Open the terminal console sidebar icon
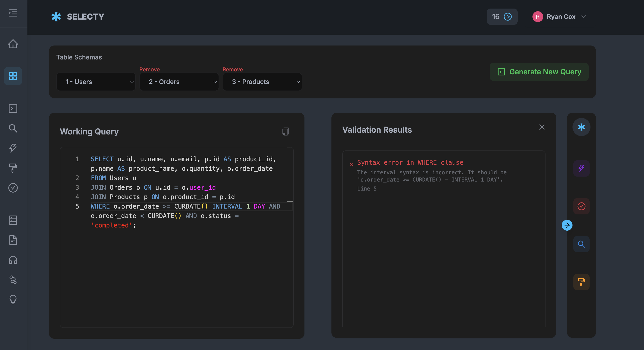This screenshot has height=350, width=644. pos(13,108)
